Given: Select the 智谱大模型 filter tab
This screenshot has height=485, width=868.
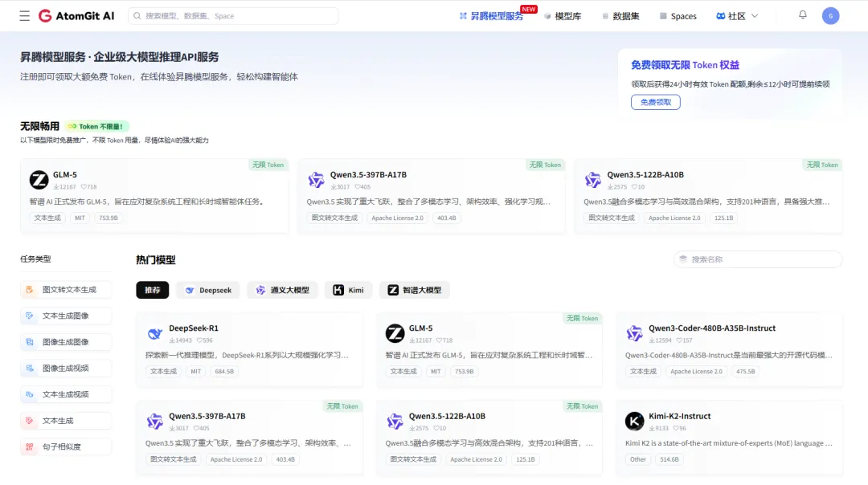Looking at the screenshot, I should (x=415, y=291).
